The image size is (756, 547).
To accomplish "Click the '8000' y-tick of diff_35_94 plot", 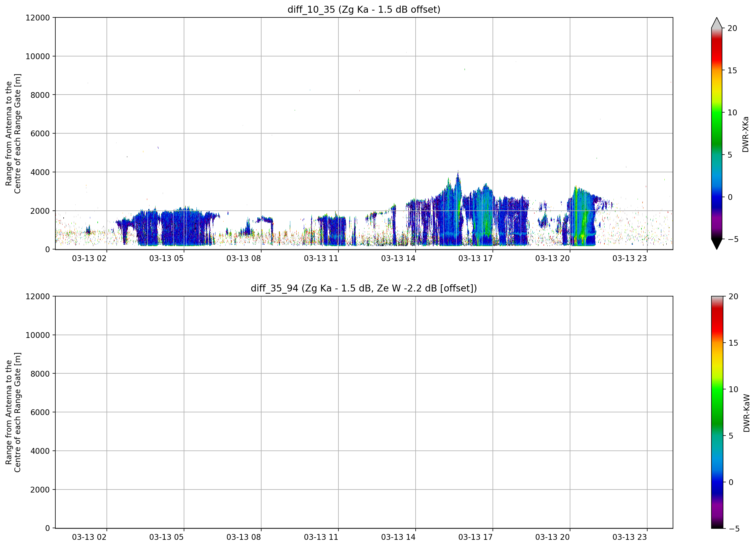I will [40, 374].
